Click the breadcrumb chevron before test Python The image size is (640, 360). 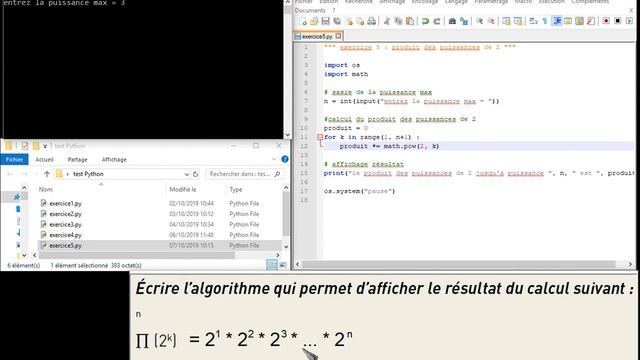point(68,174)
